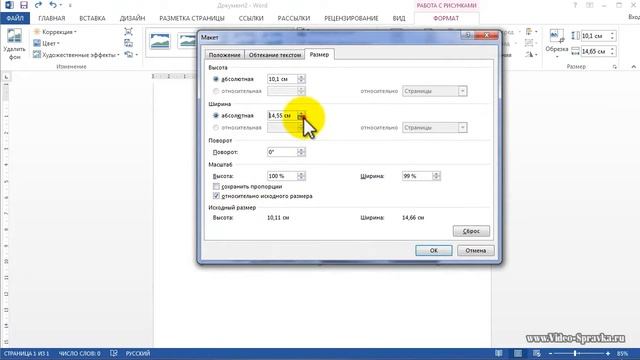The image size is (640, 360).
Task: Select относительная radio under Ширина
Action: point(216,128)
